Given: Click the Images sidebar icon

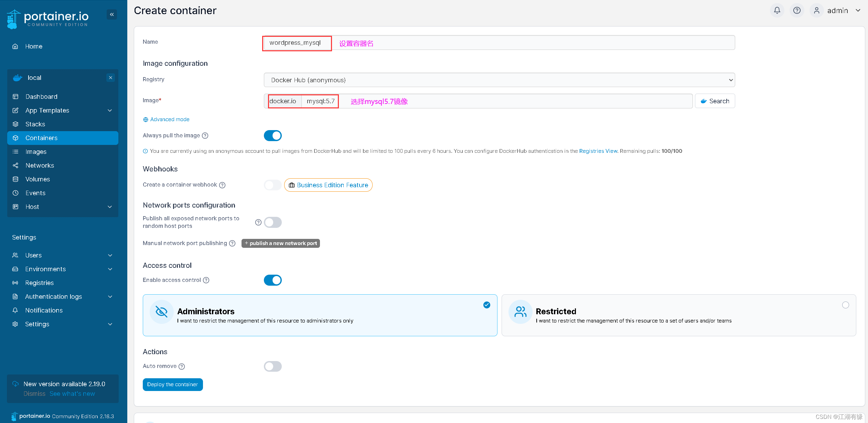Looking at the screenshot, I should [15, 151].
